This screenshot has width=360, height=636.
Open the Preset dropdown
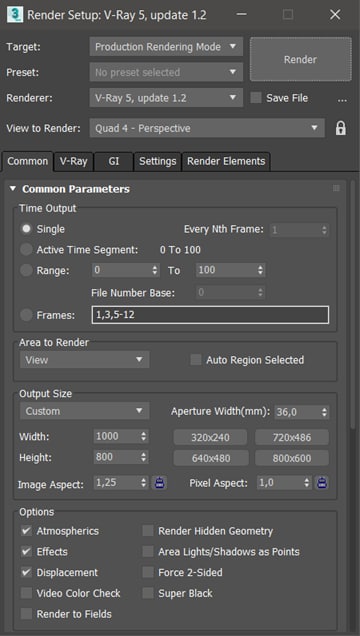166,72
